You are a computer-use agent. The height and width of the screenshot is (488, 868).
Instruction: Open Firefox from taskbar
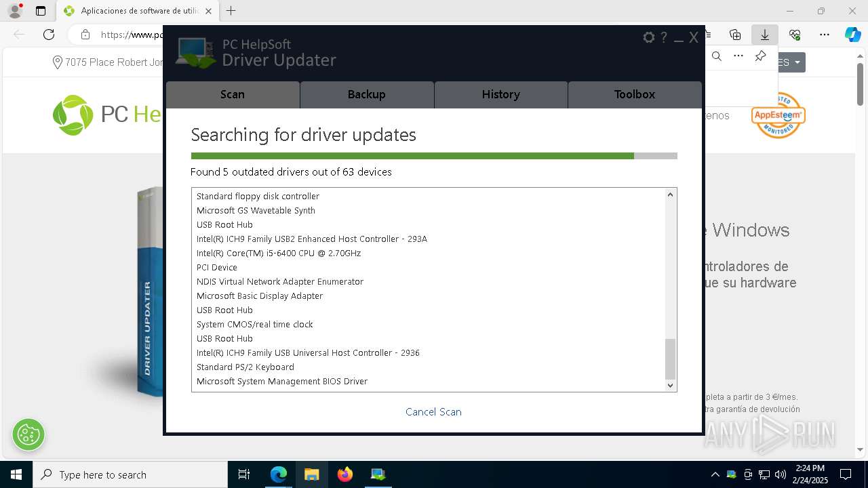point(345,474)
